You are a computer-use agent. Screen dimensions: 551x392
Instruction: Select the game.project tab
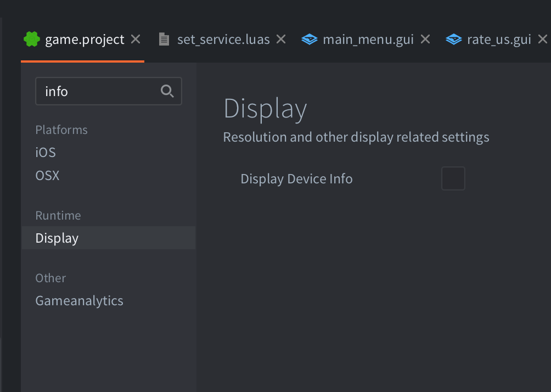[85, 40]
